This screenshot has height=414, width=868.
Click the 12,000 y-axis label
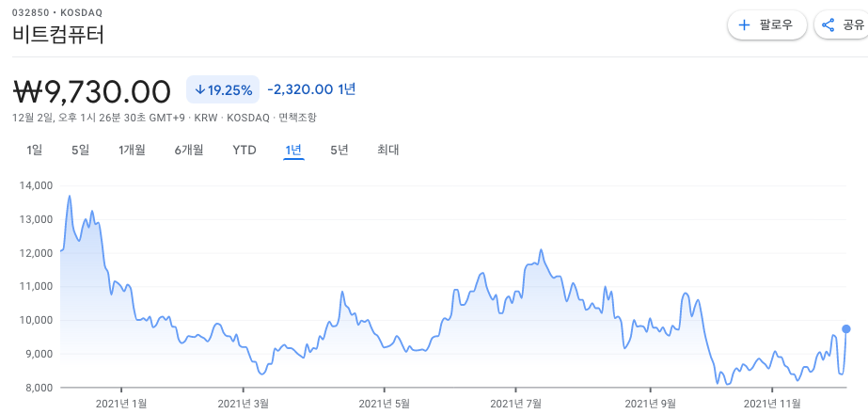tap(36, 253)
